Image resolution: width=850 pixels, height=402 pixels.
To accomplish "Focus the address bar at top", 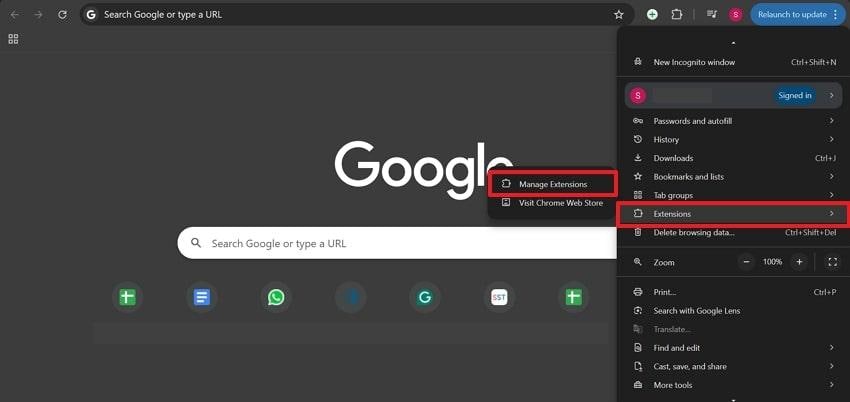I will (357, 15).
